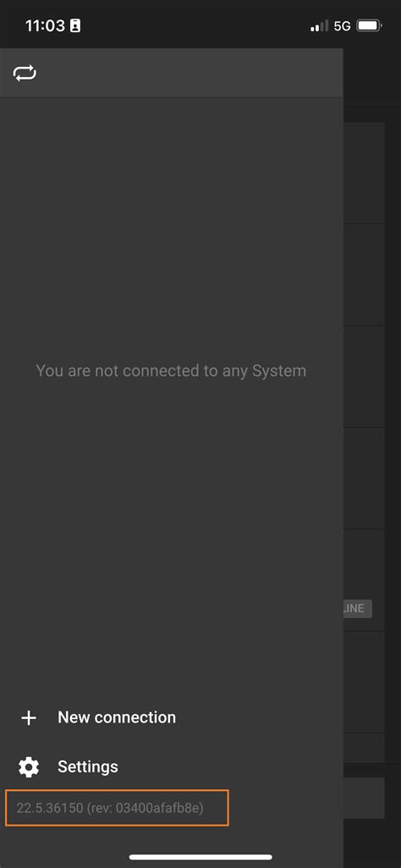Image resolution: width=401 pixels, height=868 pixels.
Task: Tap the ID card icon in status bar
Action: (x=75, y=25)
